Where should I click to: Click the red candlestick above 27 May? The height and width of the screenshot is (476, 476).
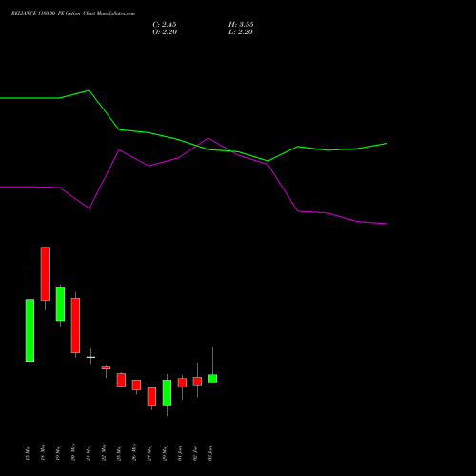coord(151,396)
